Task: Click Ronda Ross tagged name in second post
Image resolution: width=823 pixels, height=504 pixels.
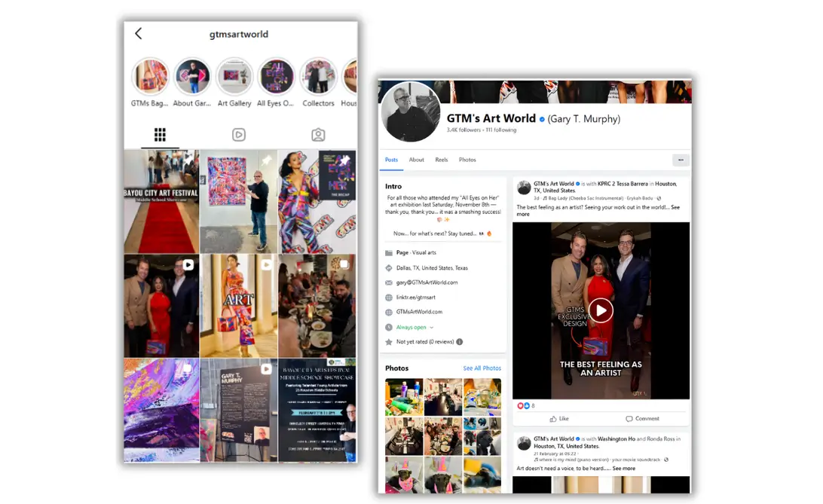Action: [x=660, y=439]
